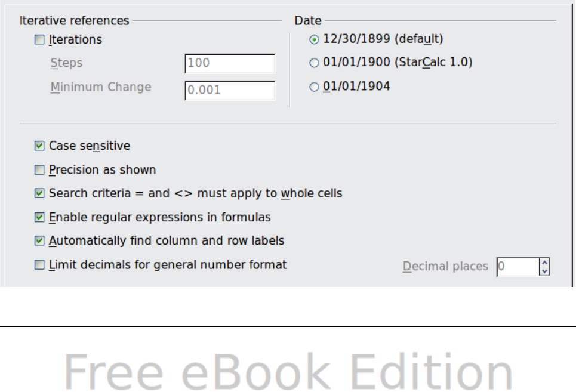Click the Limit decimals label text
This screenshot has height=392, width=576.
click(x=168, y=264)
